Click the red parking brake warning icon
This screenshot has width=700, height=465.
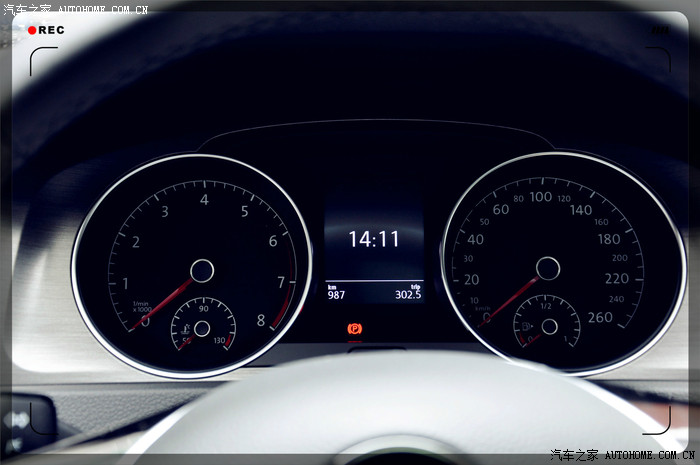pyautogui.click(x=354, y=328)
